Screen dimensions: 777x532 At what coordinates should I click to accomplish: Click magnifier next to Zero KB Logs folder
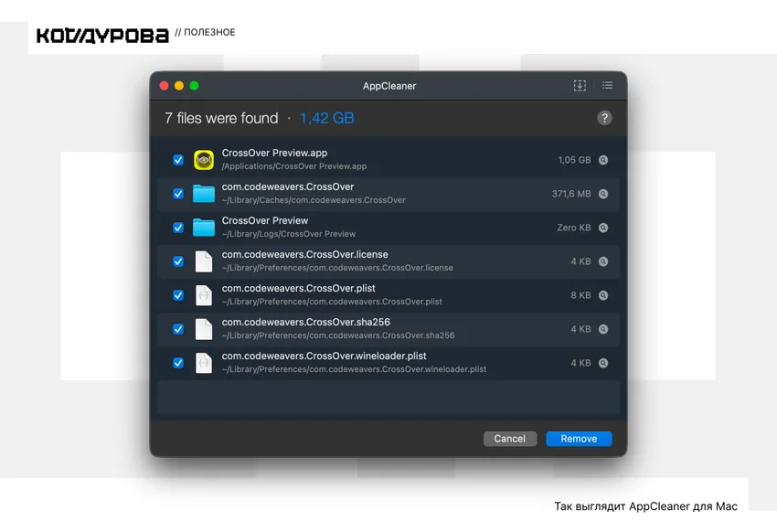tap(603, 228)
